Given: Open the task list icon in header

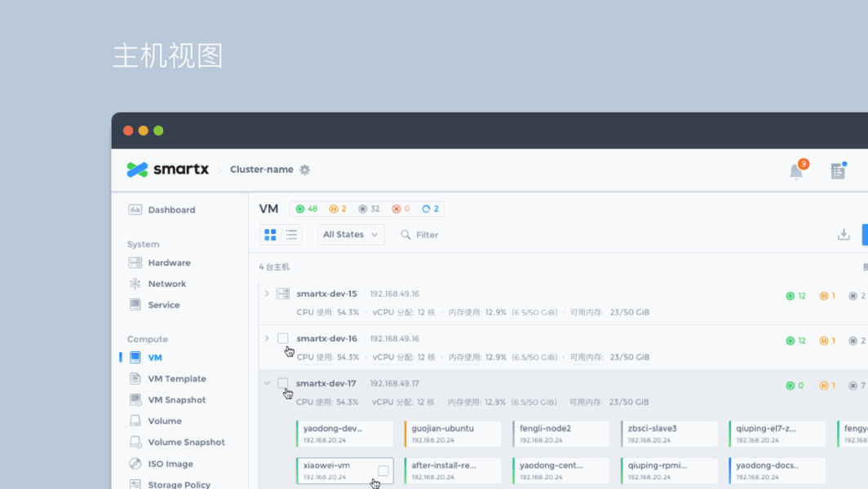Looking at the screenshot, I should (838, 171).
